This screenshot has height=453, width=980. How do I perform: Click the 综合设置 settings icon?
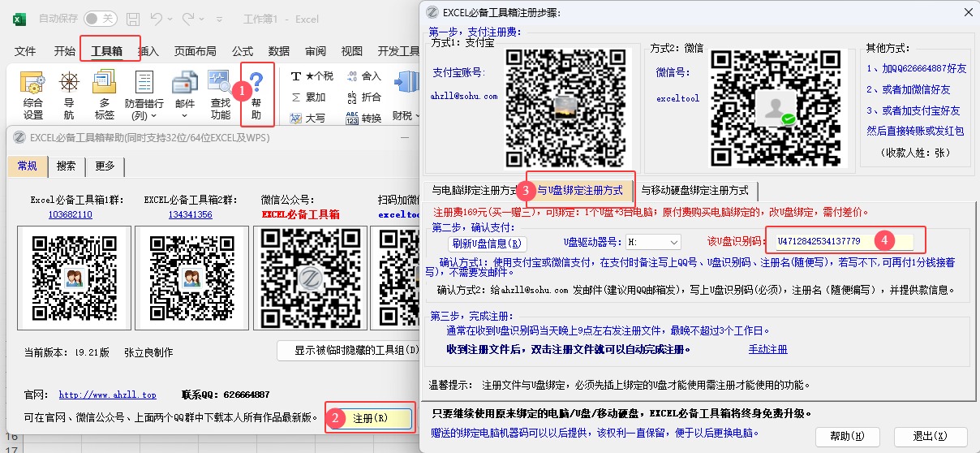pyautogui.click(x=33, y=84)
